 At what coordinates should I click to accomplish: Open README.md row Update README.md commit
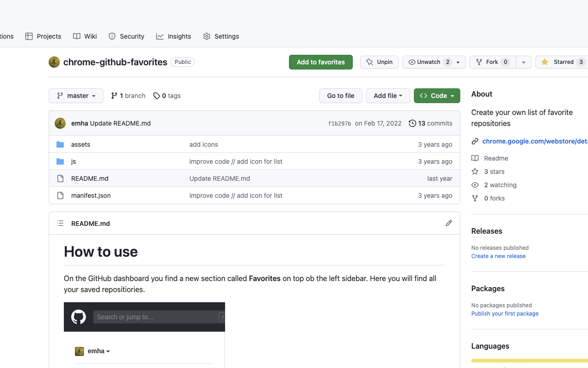[220, 178]
